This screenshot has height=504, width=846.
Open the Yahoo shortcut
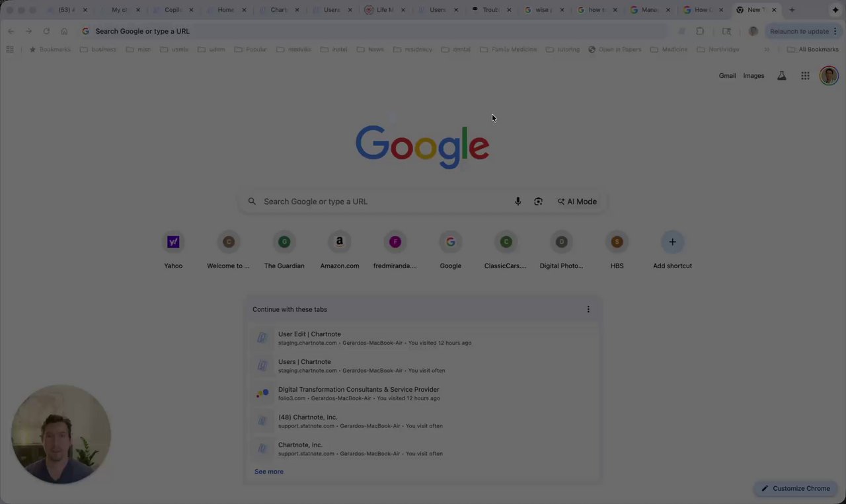[173, 250]
